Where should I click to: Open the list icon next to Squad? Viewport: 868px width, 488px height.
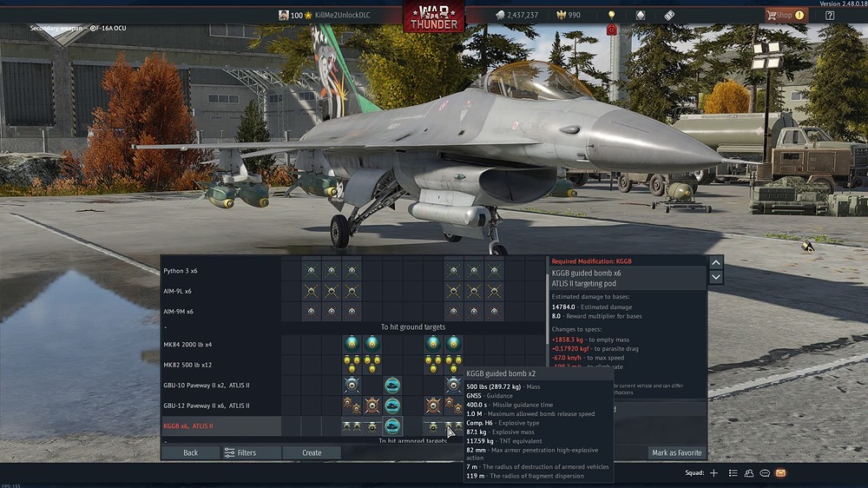[x=733, y=472]
